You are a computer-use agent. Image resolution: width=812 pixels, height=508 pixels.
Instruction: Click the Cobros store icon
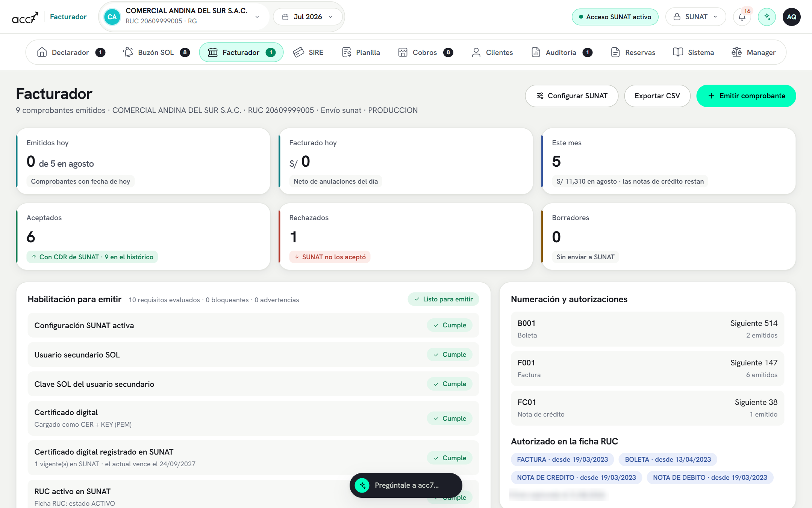(403, 52)
